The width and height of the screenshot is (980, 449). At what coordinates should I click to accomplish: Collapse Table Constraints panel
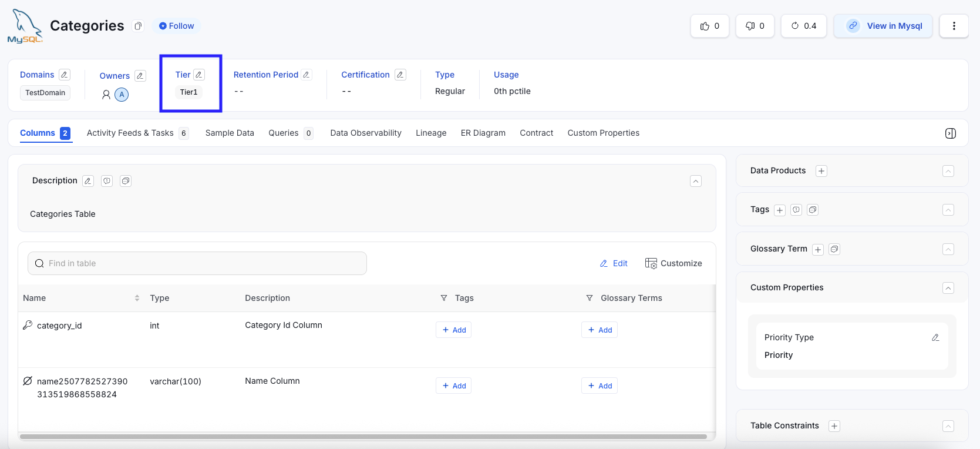point(948,426)
